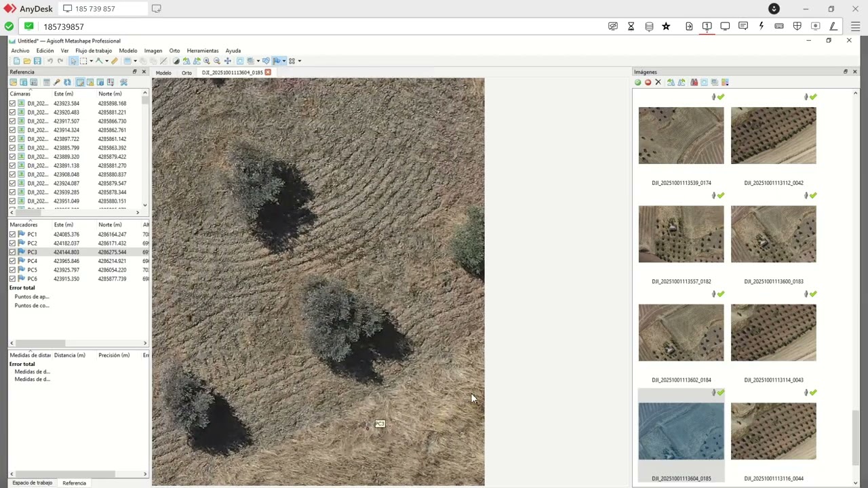
Task: Open view mode dropdown next to ruler
Action: coord(135,61)
